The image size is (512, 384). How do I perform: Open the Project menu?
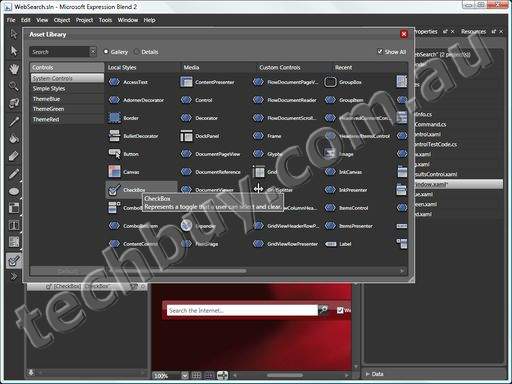(x=84, y=20)
